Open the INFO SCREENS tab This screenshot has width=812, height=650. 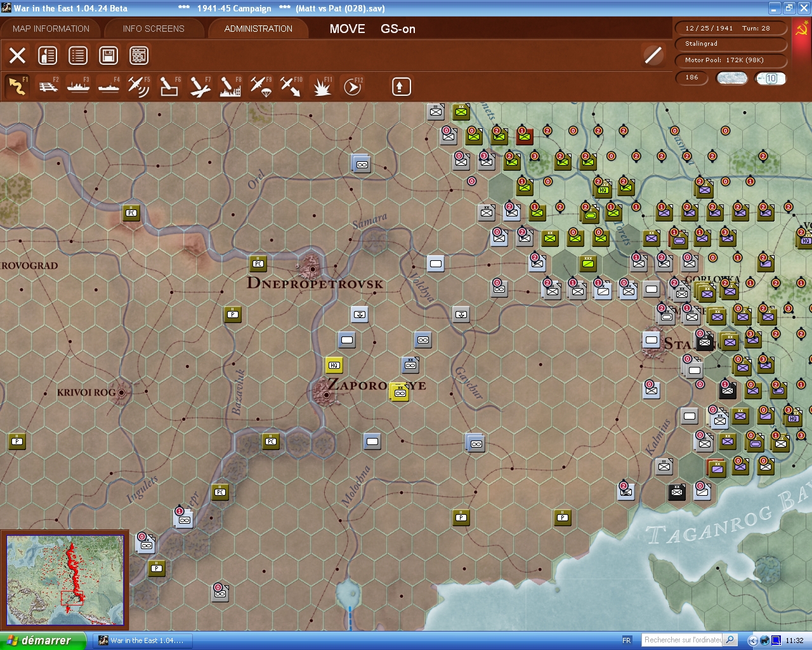[x=154, y=29]
